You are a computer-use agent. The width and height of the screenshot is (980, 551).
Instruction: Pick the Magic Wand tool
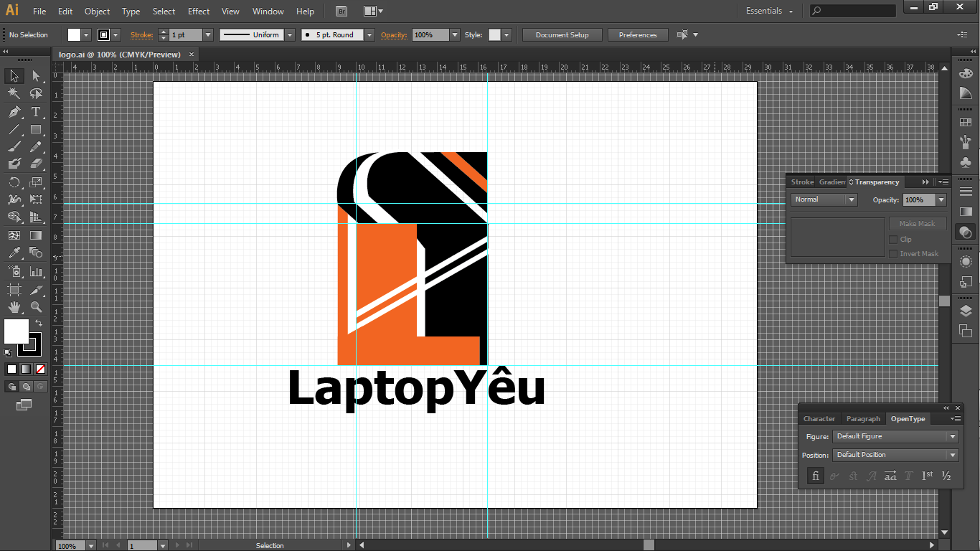click(14, 93)
